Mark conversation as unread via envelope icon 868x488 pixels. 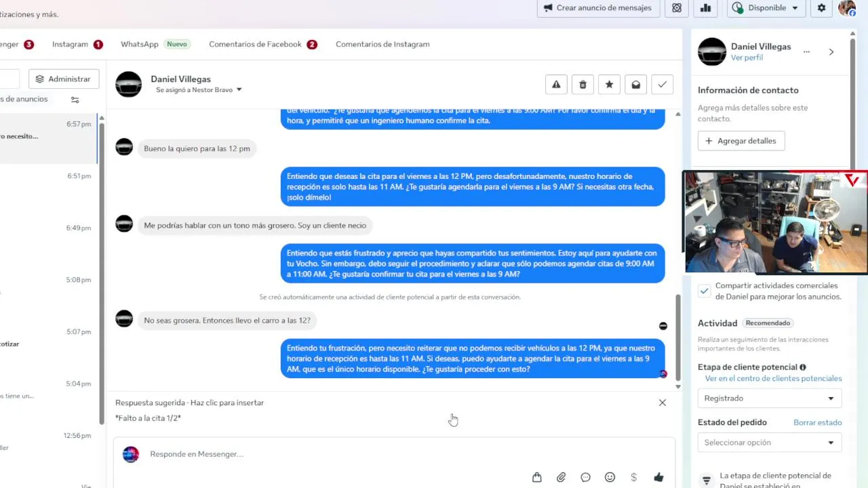[x=635, y=85]
